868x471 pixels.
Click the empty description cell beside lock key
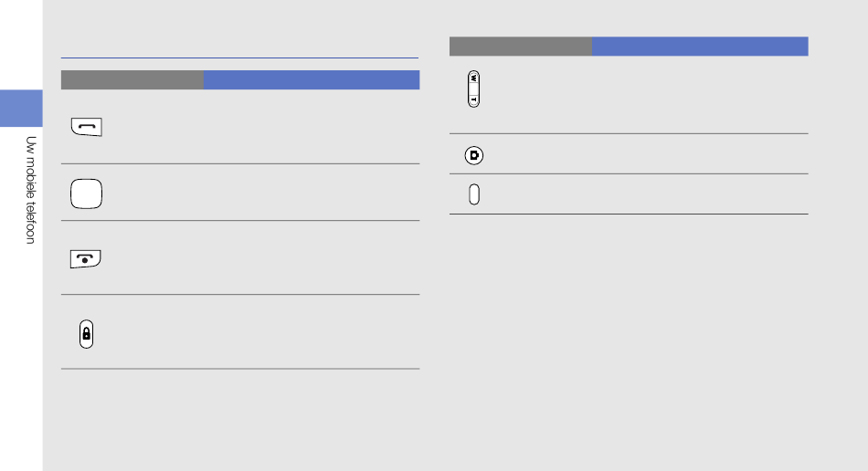pyautogui.click(x=312, y=331)
